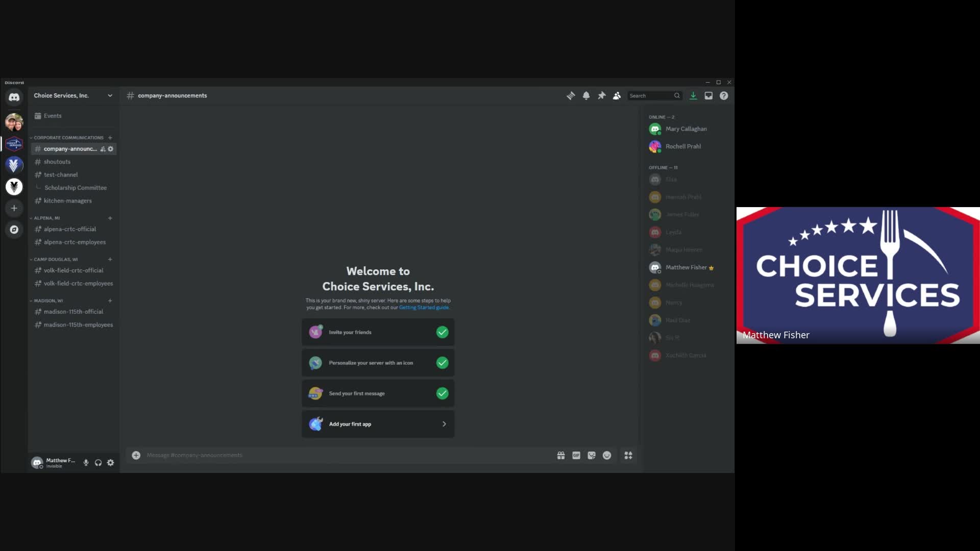
Task: Open the sticker picker
Action: pos(592,455)
